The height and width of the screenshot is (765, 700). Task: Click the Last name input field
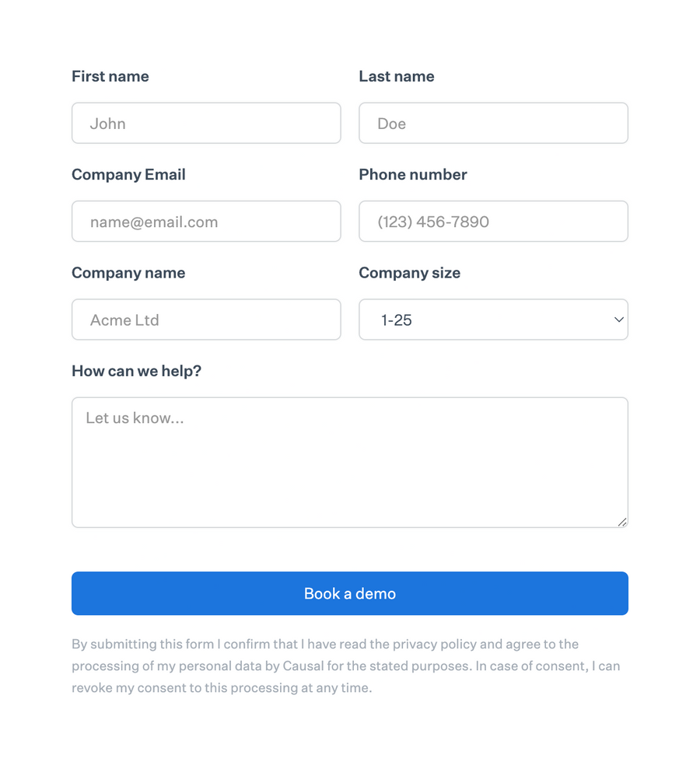(x=493, y=123)
